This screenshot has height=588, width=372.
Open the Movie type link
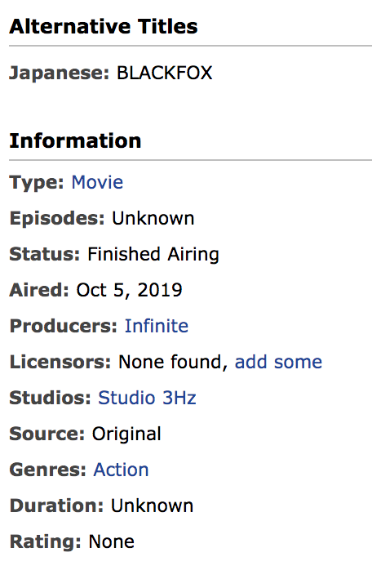97,183
